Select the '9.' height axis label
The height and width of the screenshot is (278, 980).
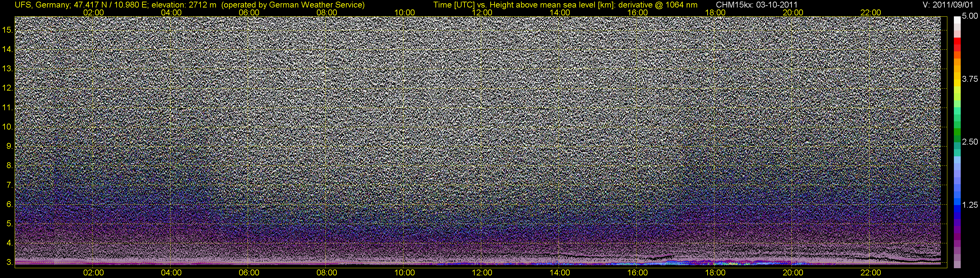tap(9, 147)
